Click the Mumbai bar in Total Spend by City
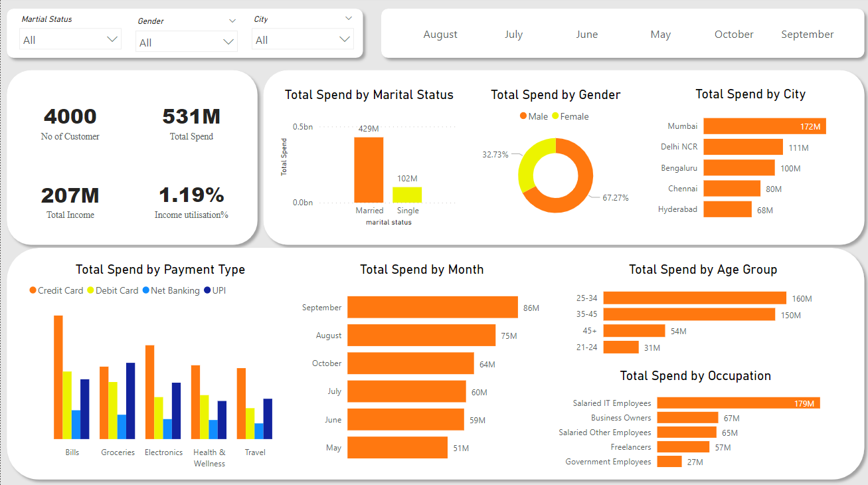 764,126
